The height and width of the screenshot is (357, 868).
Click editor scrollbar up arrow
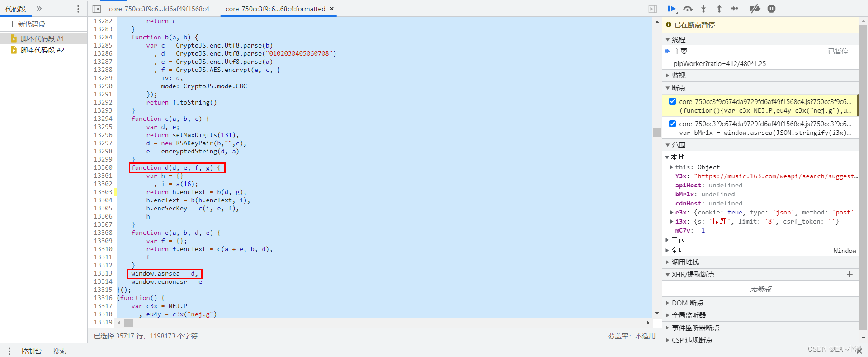(657, 22)
